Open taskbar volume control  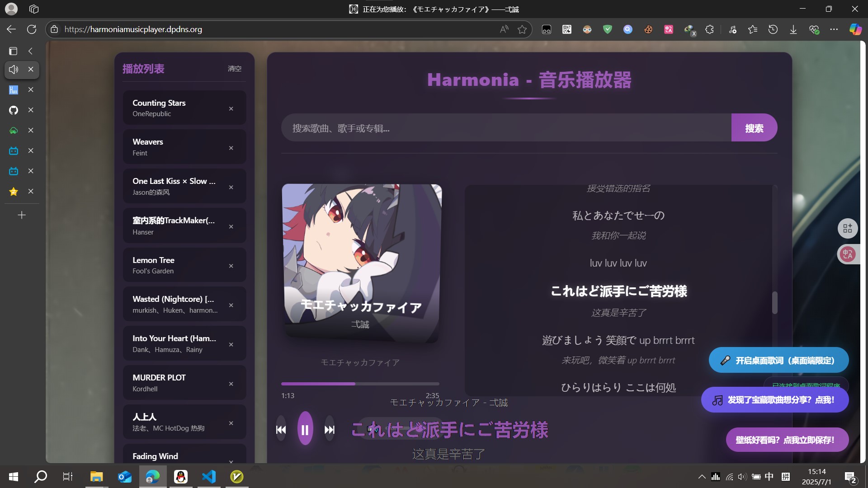pos(742,476)
